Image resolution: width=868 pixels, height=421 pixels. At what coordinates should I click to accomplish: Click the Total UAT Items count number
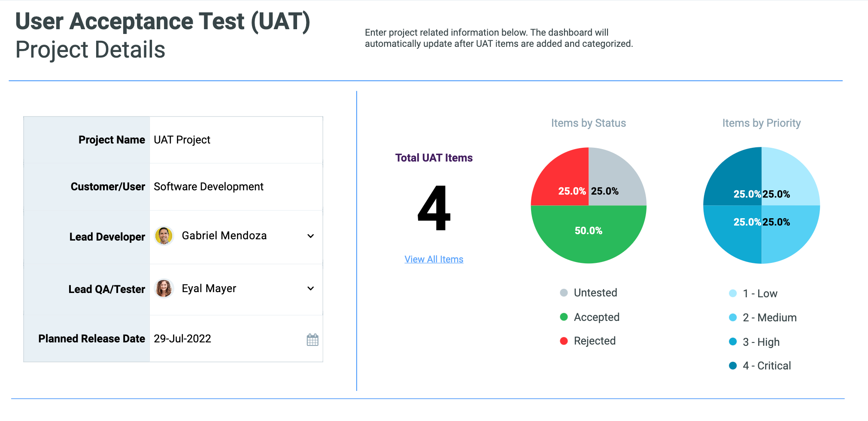coord(434,209)
